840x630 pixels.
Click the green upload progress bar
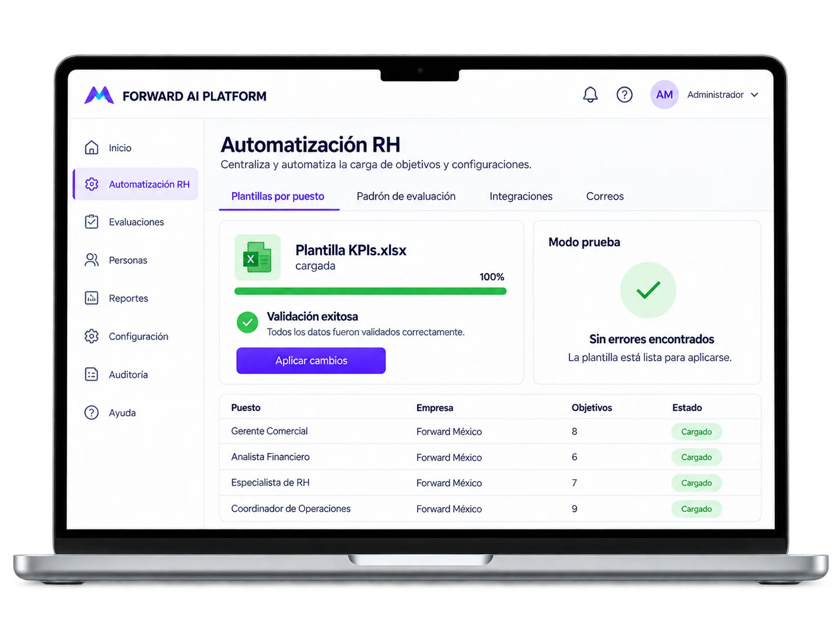coord(370,291)
